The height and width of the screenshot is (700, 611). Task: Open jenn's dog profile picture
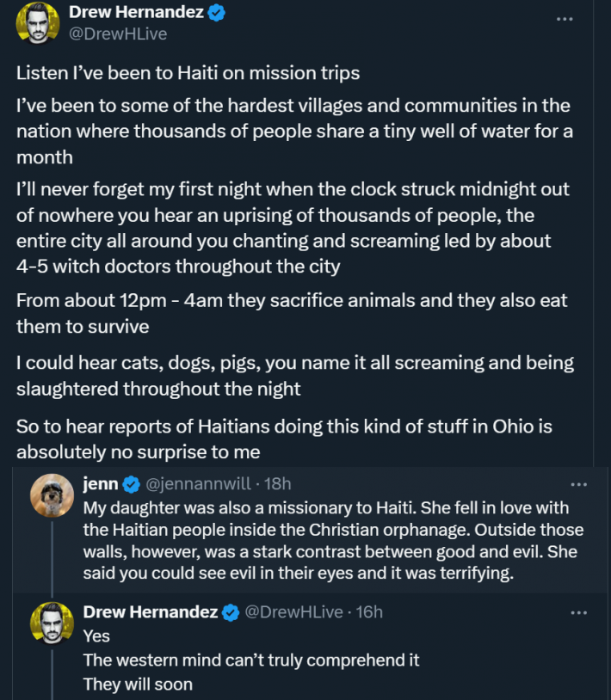[50, 496]
